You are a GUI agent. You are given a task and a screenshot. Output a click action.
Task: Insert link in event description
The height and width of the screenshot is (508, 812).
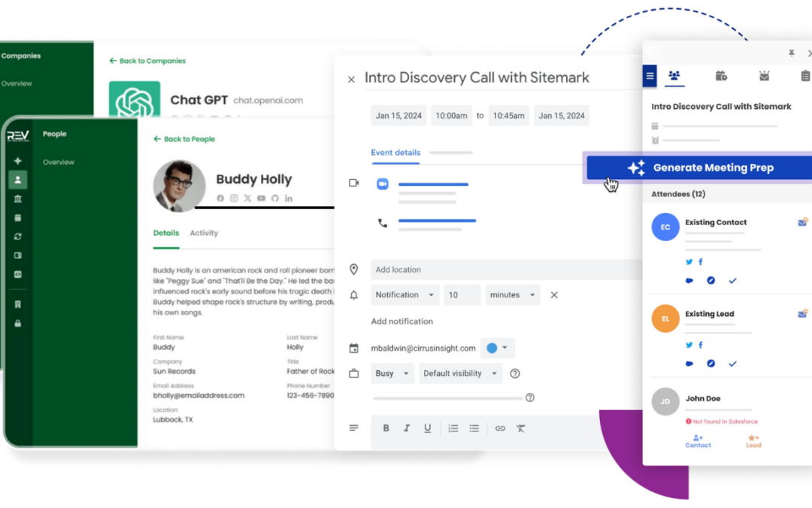[500, 428]
